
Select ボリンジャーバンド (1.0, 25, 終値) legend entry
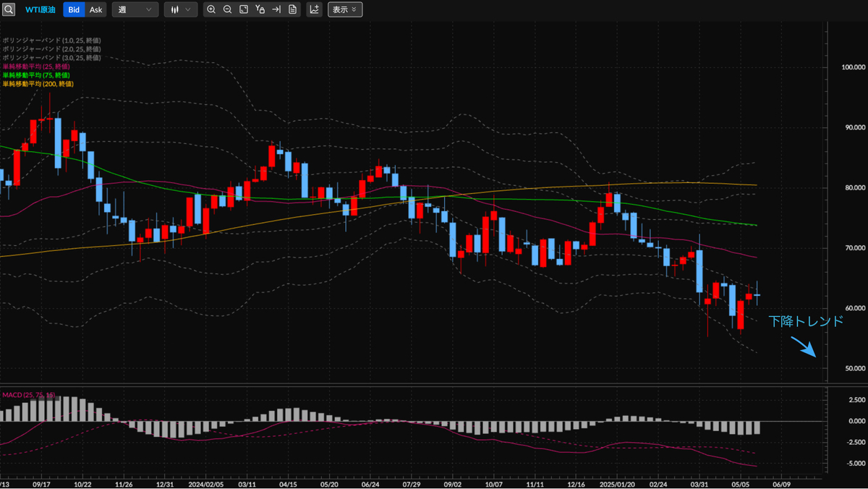click(51, 41)
